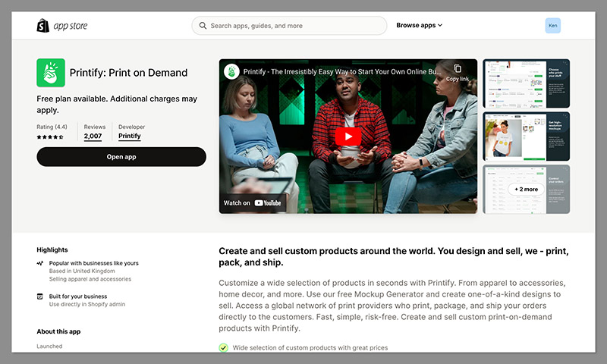Click the Printify channel avatar in video
The image size is (607, 364).
[x=231, y=71]
